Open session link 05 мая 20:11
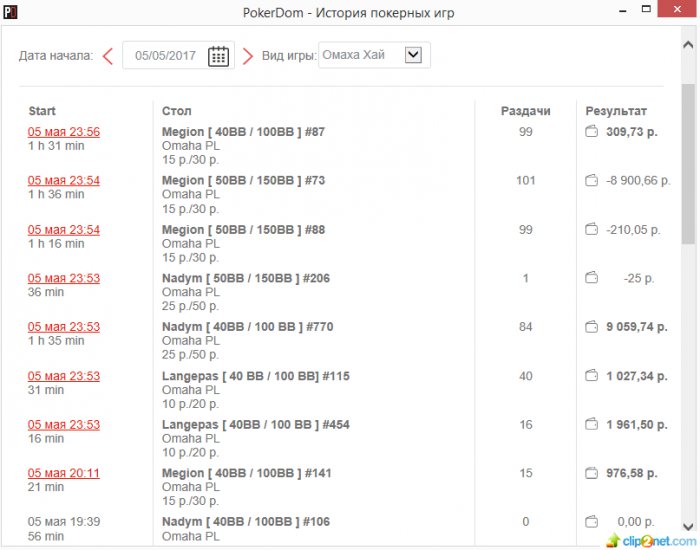This screenshot has width=700, height=550. point(64,473)
